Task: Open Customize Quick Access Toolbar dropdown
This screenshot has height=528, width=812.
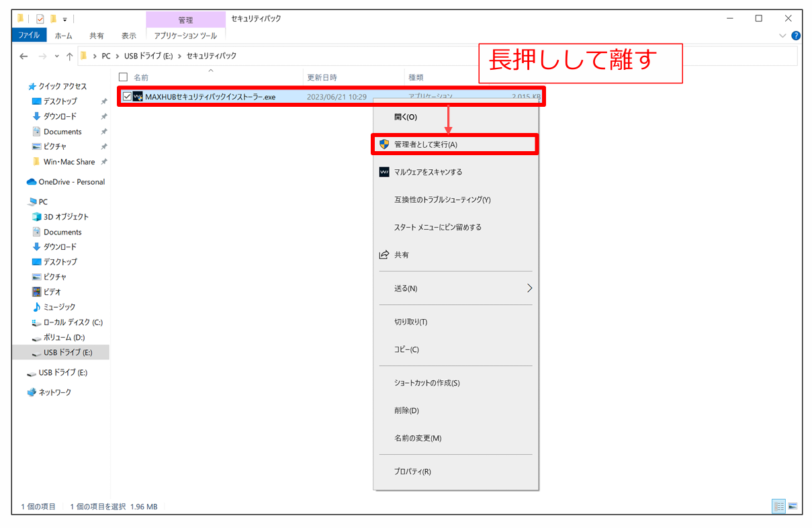Action: point(64,19)
